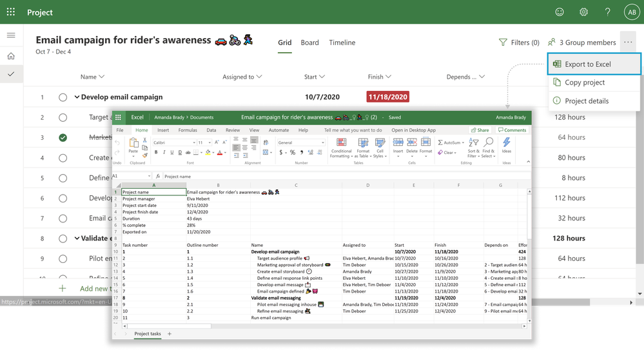Open 3 Group members button
Image resolution: width=644 pixels, height=350 pixels.
coord(582,43)
